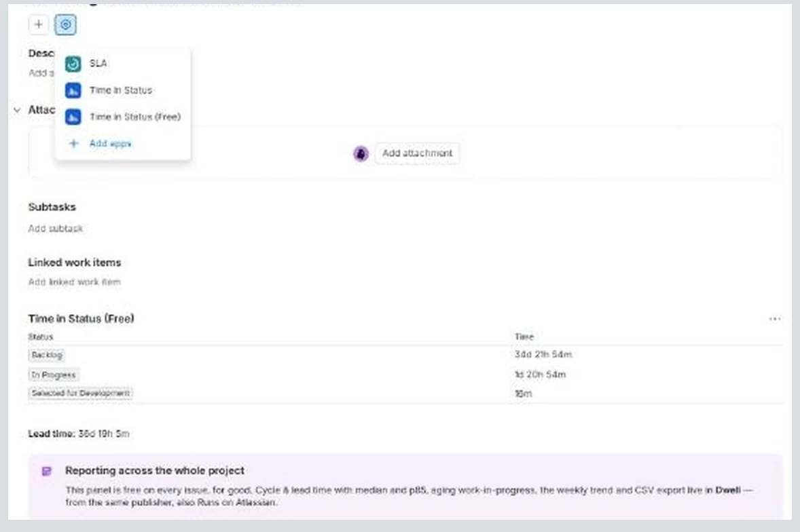Collapse the Attachments section chevron

pyautogui.click(x=17, y=110)
